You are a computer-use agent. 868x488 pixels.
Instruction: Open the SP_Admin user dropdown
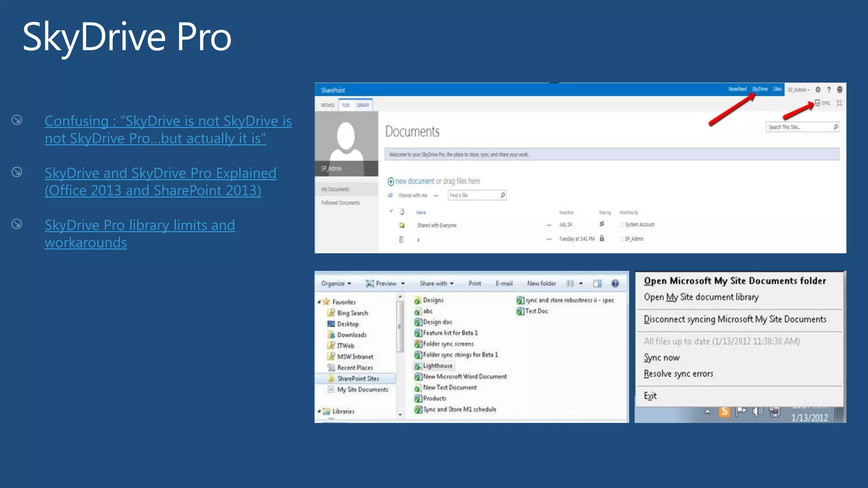point(798,90)
